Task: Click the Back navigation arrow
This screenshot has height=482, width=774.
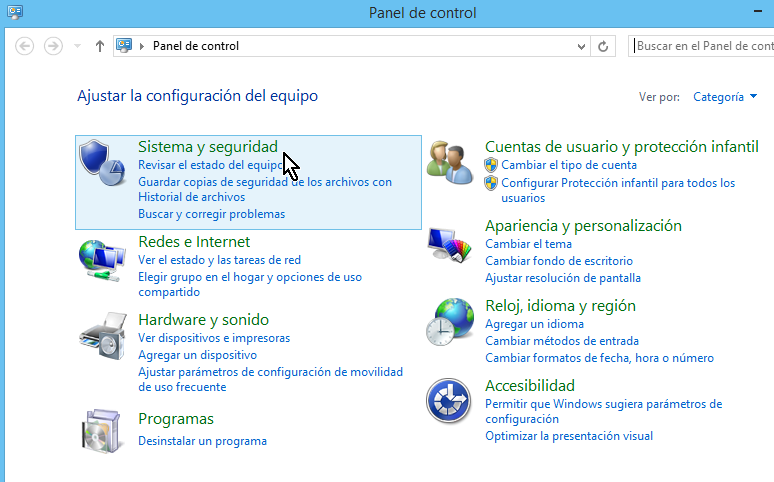Action: pos(25,46)
